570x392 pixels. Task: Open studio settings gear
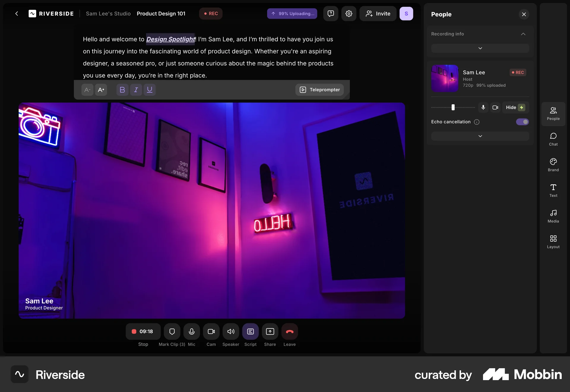pos(349,14)
